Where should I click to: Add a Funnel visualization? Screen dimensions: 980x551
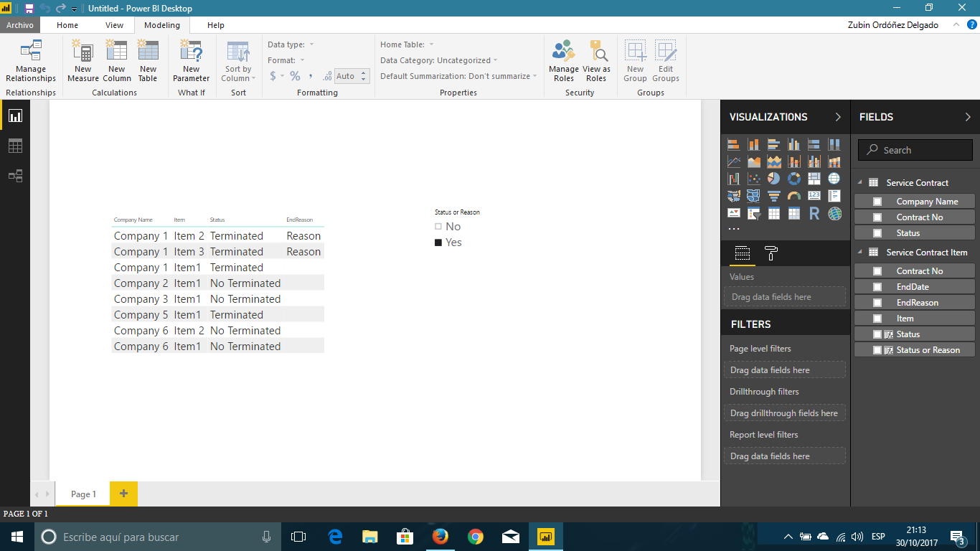[773, 196]
